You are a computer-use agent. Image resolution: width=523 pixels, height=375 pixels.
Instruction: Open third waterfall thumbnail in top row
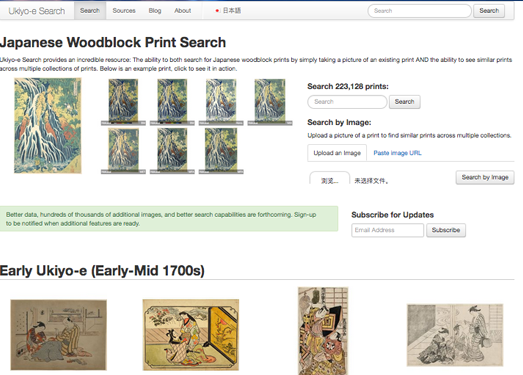tap(221, 102)
